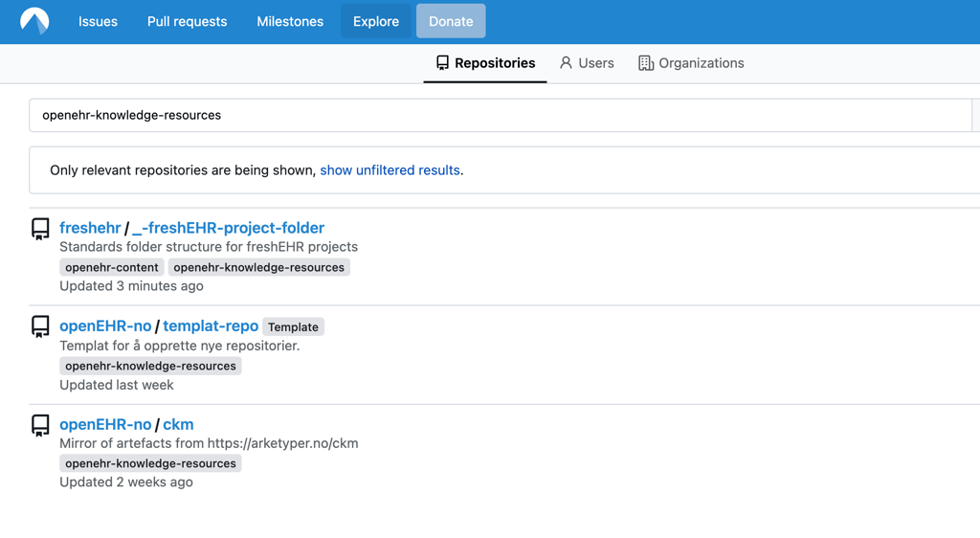
Task: Open _-freshEHR-project-folder repository
Action: (x=228, y=228)
